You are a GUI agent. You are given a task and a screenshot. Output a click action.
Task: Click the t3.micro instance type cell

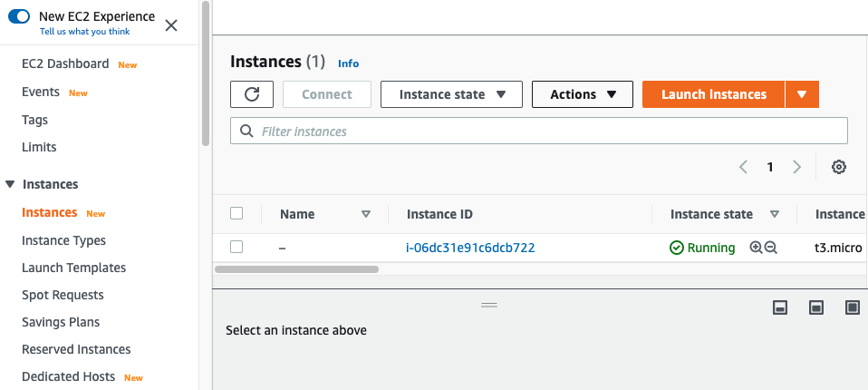[837, 248]
